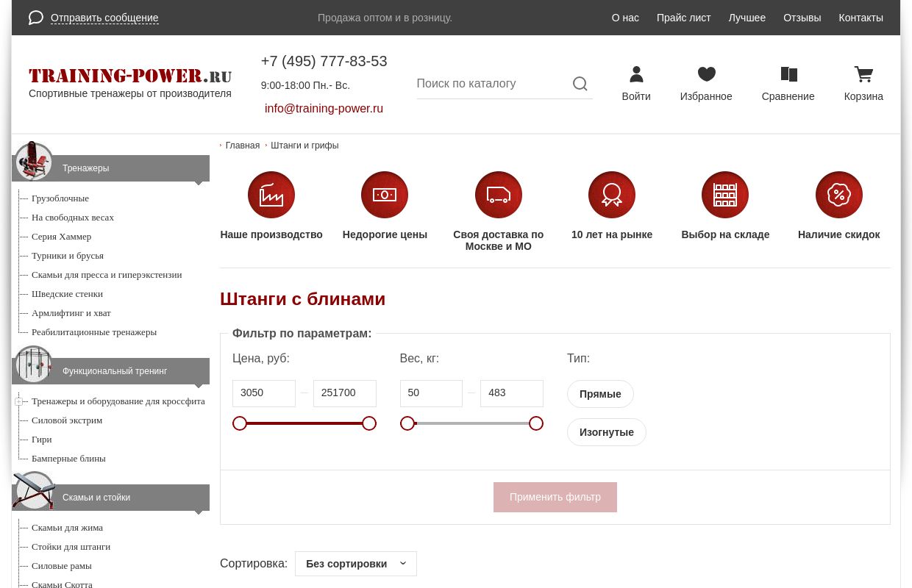Click the factory production icon
The image size is (912, 588).
pos(271,195)
